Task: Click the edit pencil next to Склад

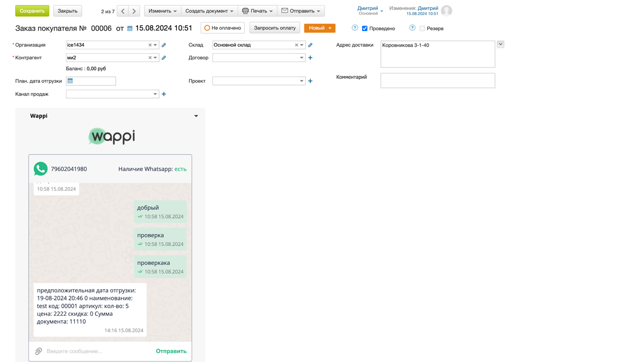Action: click(310, 45)
